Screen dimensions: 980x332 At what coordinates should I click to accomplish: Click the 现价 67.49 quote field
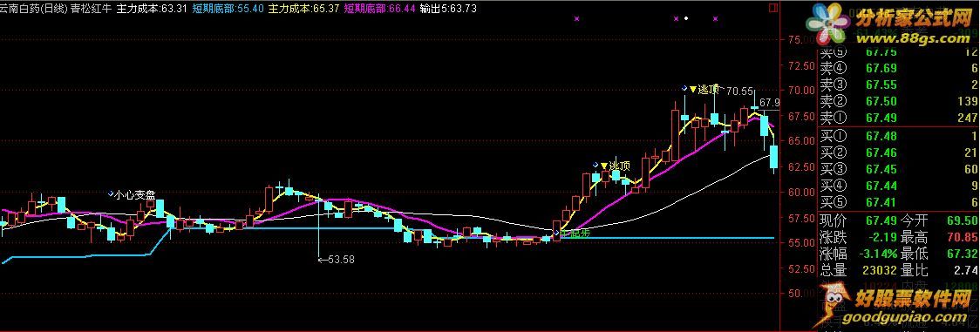click(x=858, y=221)
